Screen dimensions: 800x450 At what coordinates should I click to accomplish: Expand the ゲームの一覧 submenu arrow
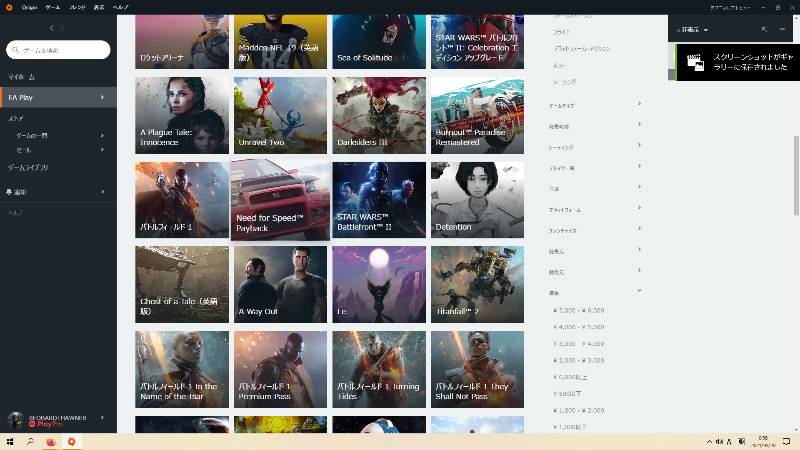pyautogui.click(x=102, y=136)
